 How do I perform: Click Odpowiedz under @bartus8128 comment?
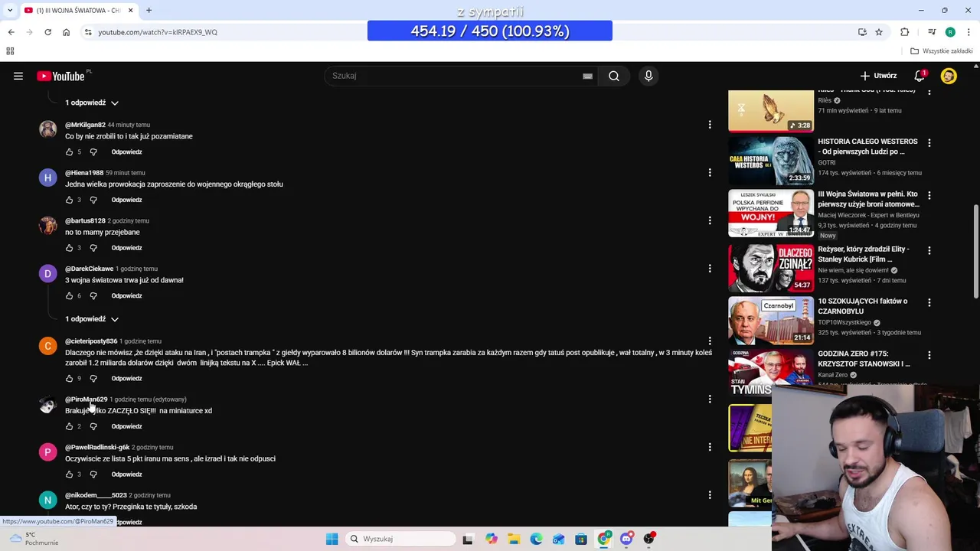pos(126,248)
